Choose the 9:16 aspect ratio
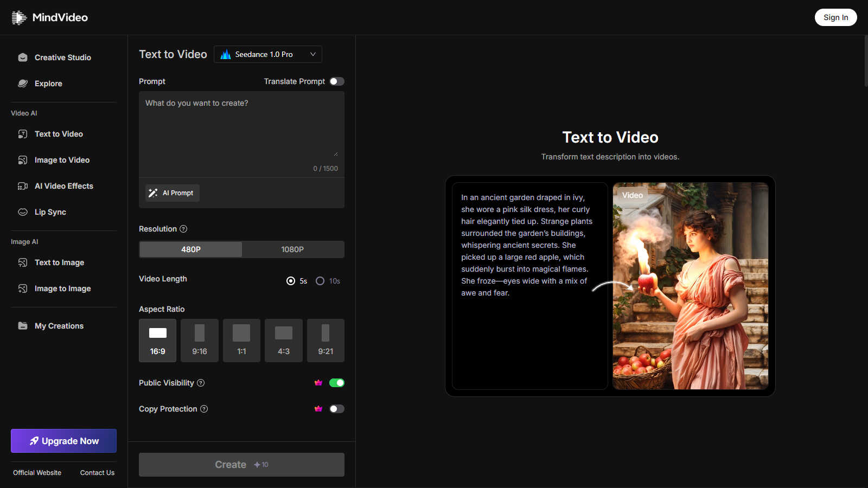The width and height of the screenshot is (868, 488). [x=200, y=341]
